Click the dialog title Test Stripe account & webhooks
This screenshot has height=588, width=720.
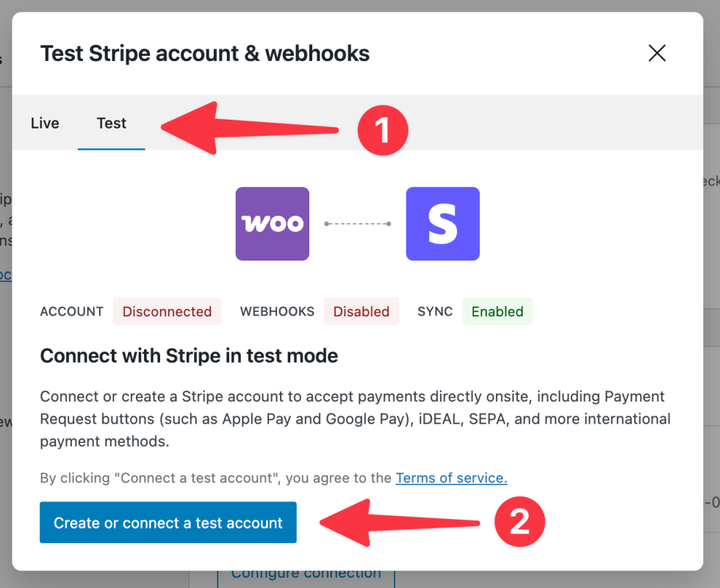[205, 53]
